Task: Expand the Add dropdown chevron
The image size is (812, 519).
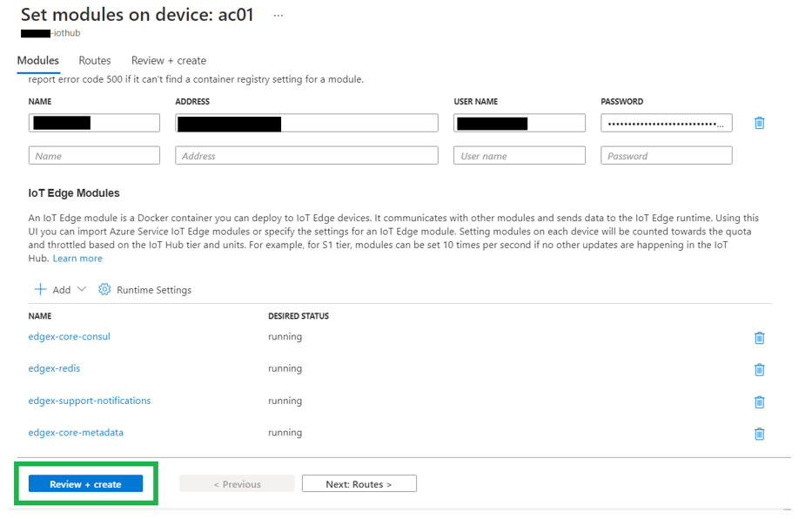Action: point(82,289)
